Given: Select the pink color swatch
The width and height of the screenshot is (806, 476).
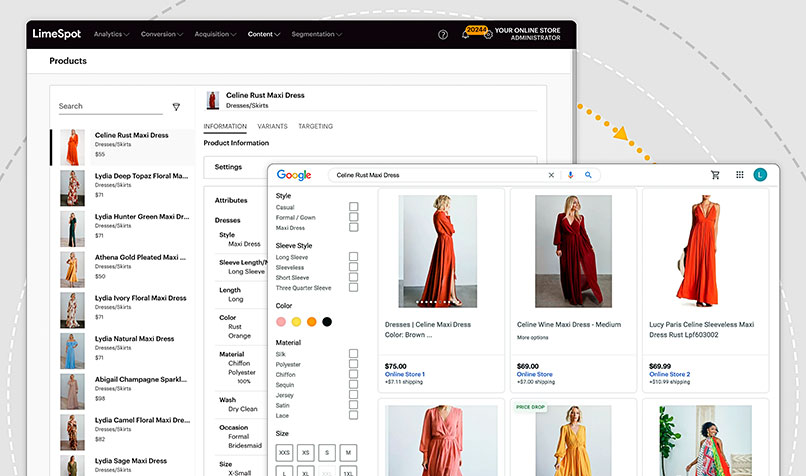Looking at the screenshot, I should coord(281,322).
